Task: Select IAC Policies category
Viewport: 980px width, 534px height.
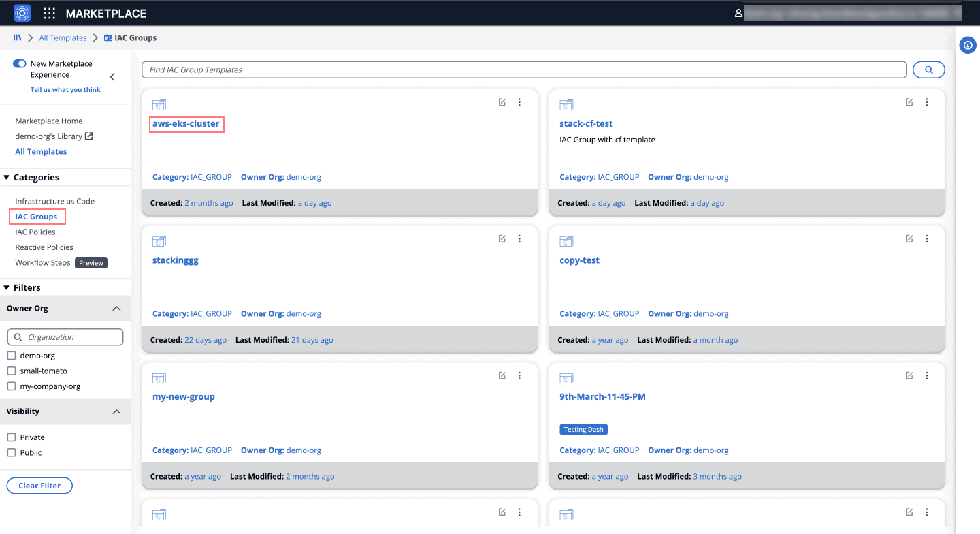Action: click(x=35, y=232)
